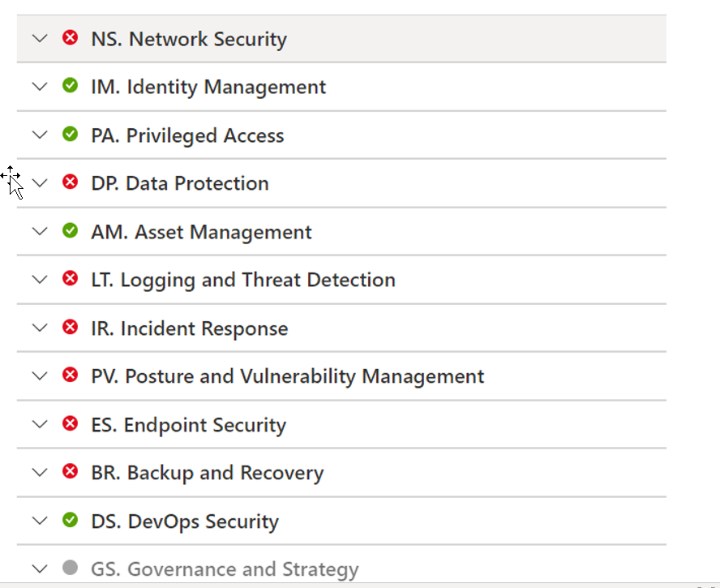Open GS. Governance and Strategy label
The height and width of the screenshot is (588, 720).
coord(225,569)
